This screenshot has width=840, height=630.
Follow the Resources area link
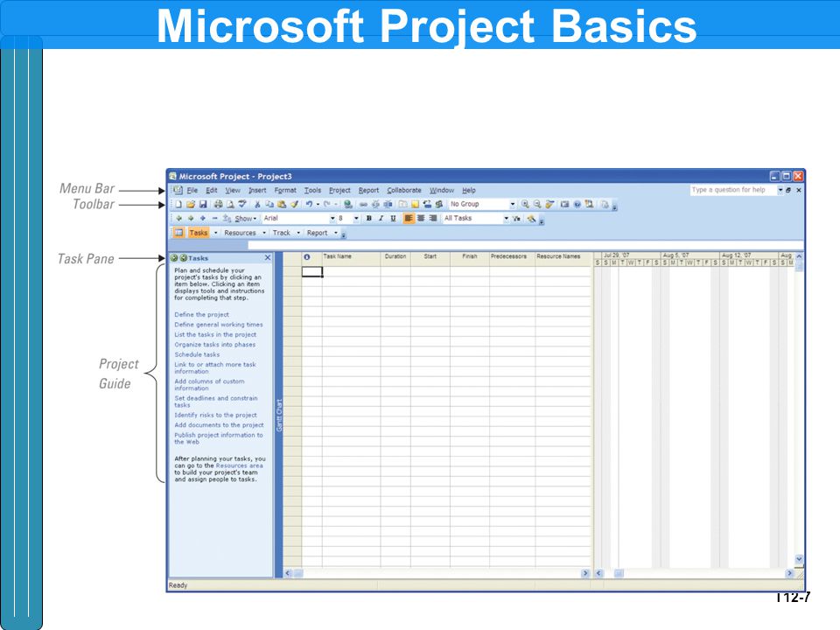coord(240,465)
